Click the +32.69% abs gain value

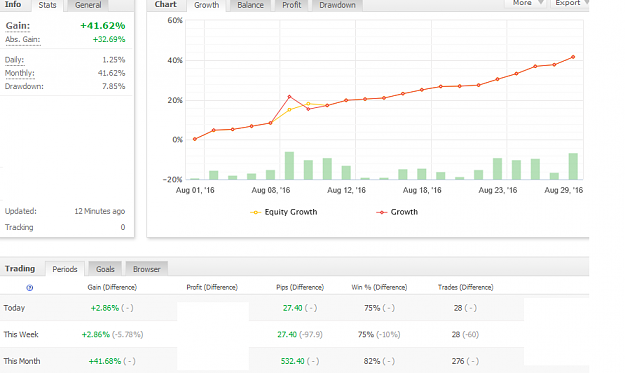(109, 39)
